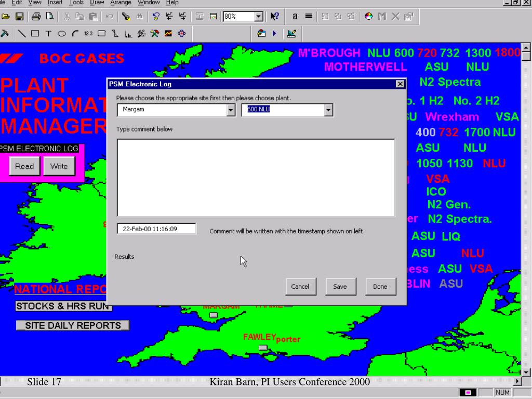Click the N2 Spectra plant label
The height and width of the screenshot is (399, 532).
pos(450,82)
